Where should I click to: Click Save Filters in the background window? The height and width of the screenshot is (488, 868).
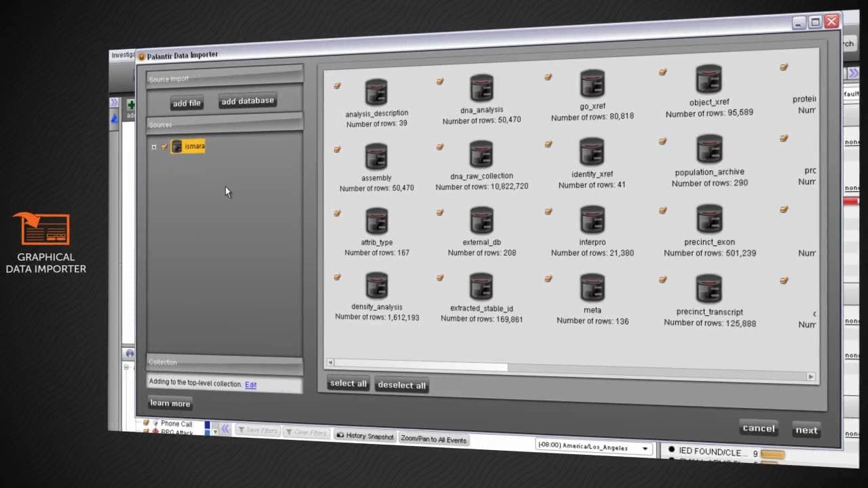(x=256, y=430)
